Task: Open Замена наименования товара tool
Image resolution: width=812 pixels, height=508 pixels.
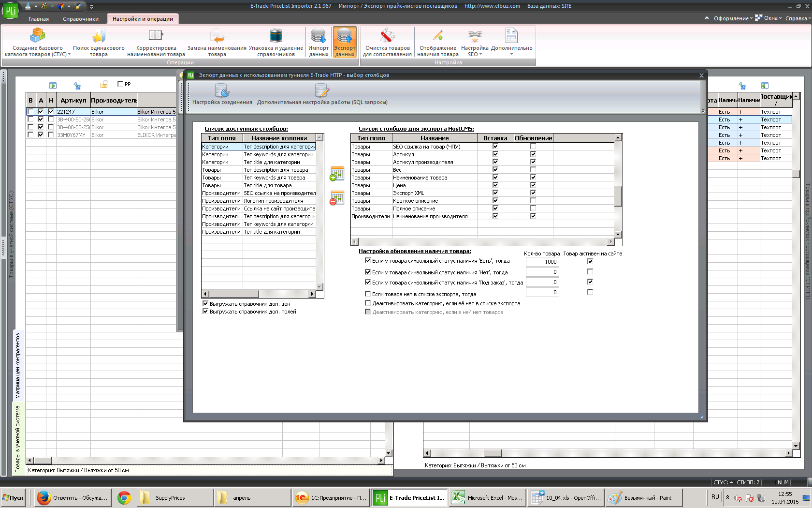Action: 217,43
